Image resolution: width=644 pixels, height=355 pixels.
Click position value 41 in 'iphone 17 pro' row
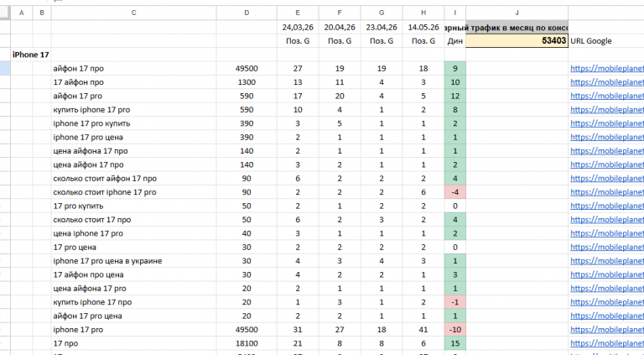click(x=423, y=330)
